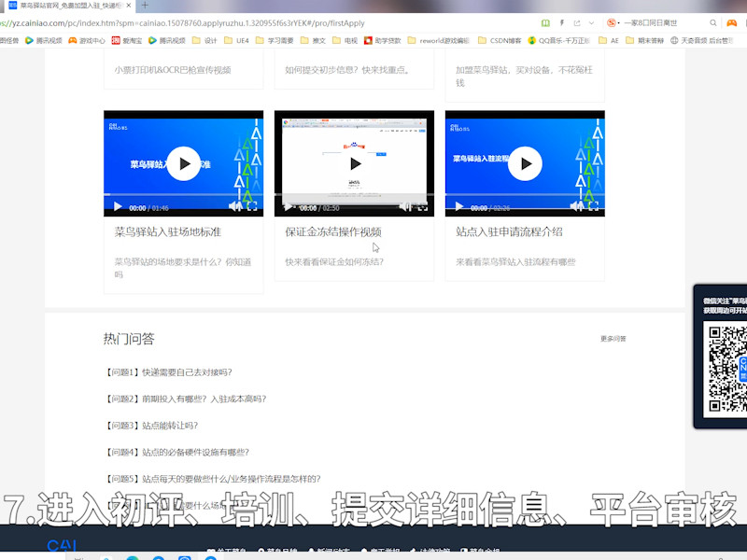Viewport: 747px width, 560px height.
Task: Play the 菜鸟驿站入驻场地标准 video with center button
Action: click(x=183, y=164)
